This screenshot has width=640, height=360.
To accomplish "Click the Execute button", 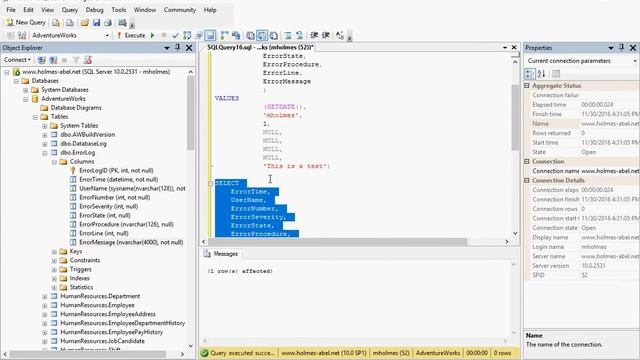I will 131,36.
